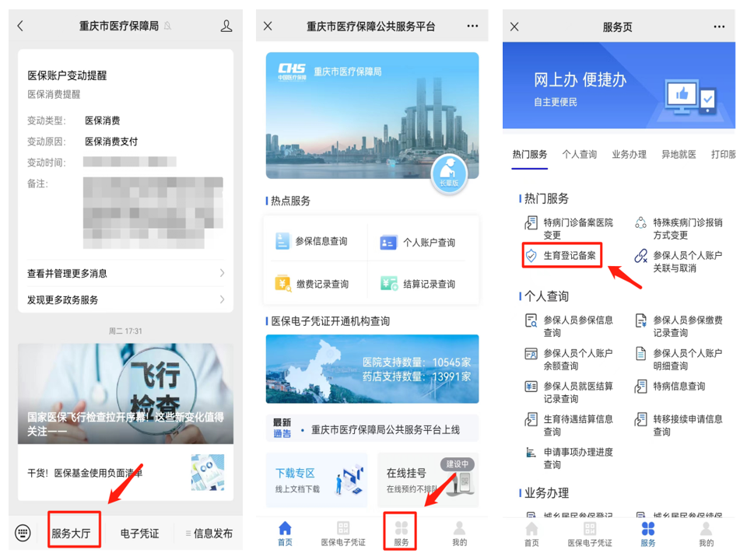Viewport: 747px width, 560px height.
Task: Open 个人账户查询 hot service
Action: (418, 243)
